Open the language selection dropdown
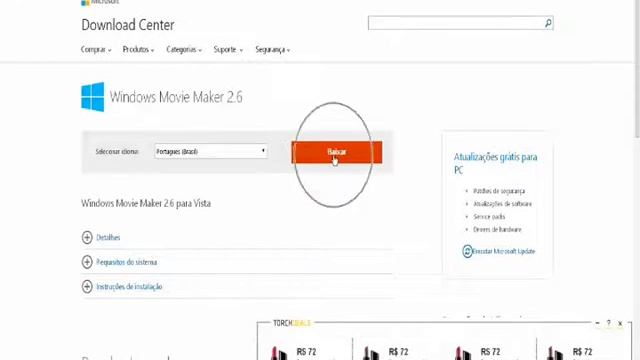640x360 pixels. (x=211, y=151)
